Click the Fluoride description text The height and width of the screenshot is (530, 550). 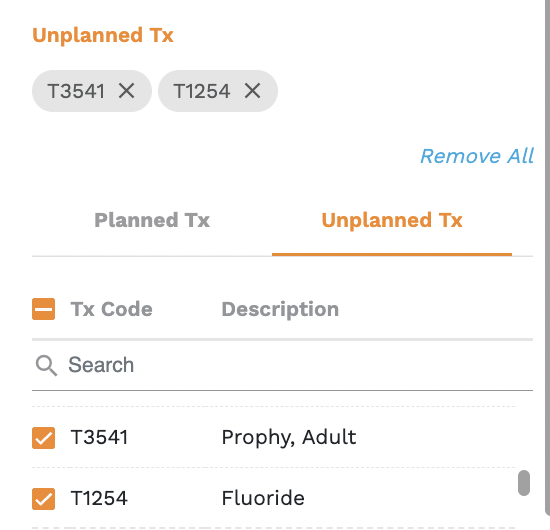coord(263,498)
